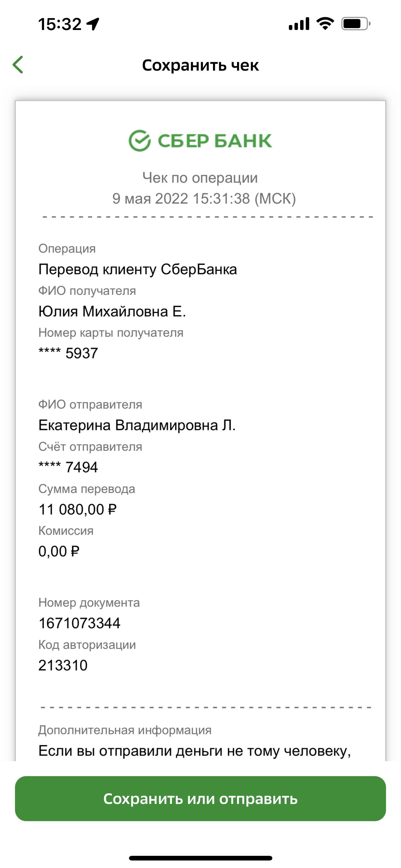
Task: Tap the status bar clock 15:32
Action: click(x=60, y=24)
